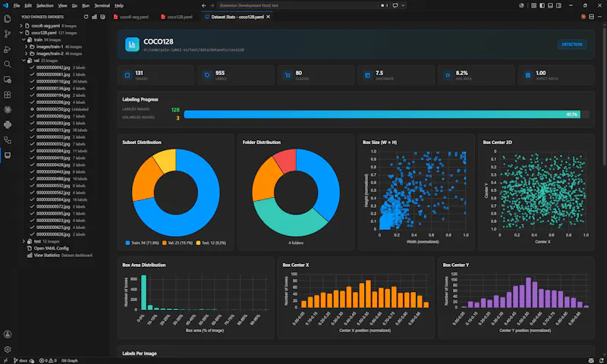This screenshot has width=607, height=364.
Task: Open the Extensions view icon
Action: (8, 95)
